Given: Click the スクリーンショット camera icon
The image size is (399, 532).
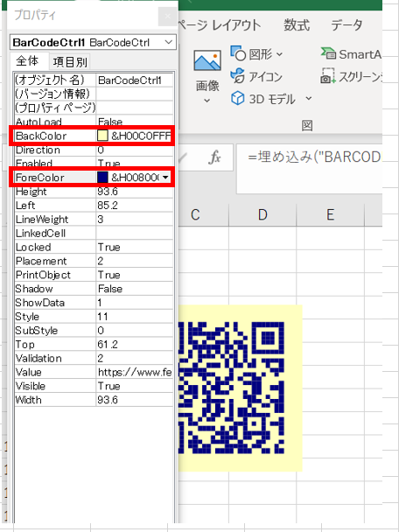Looking at the screenshot, I should [x=328, y=76].
